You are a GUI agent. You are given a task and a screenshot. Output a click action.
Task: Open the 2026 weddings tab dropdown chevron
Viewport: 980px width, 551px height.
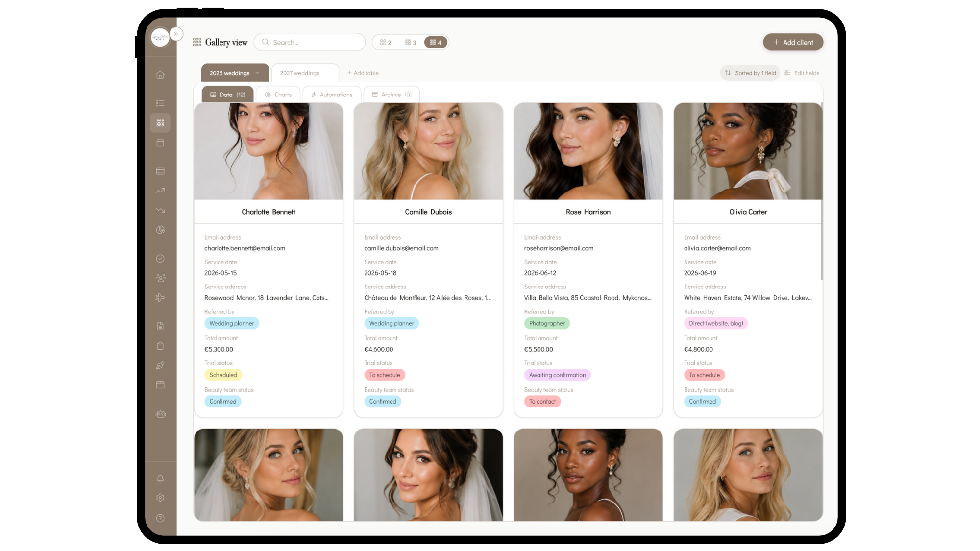(x=257, y=73)
